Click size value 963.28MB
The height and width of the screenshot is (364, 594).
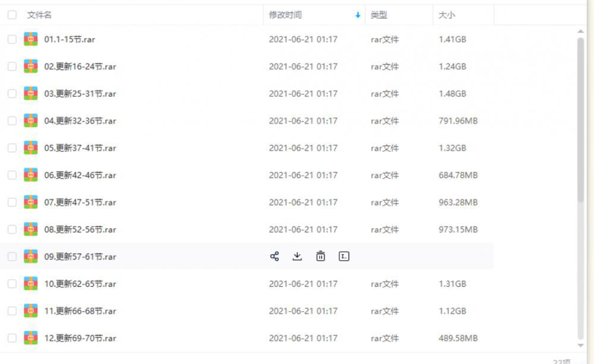point(458,202)
